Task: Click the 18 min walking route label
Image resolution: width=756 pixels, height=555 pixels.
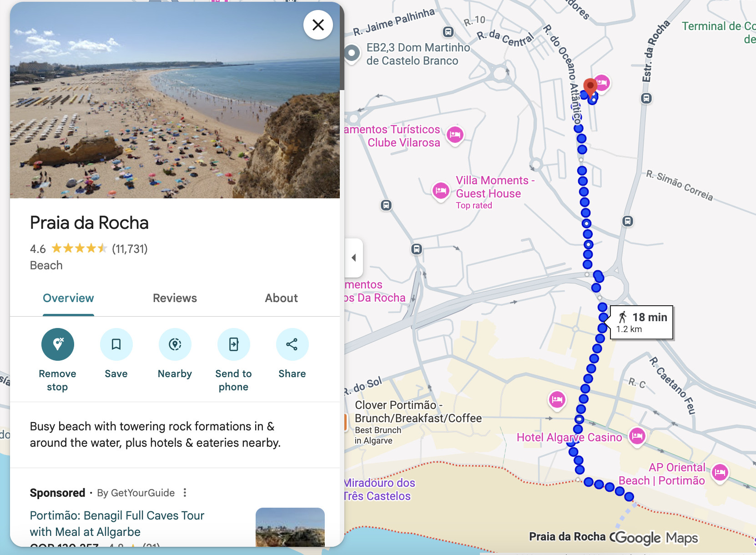Action: 642,323
